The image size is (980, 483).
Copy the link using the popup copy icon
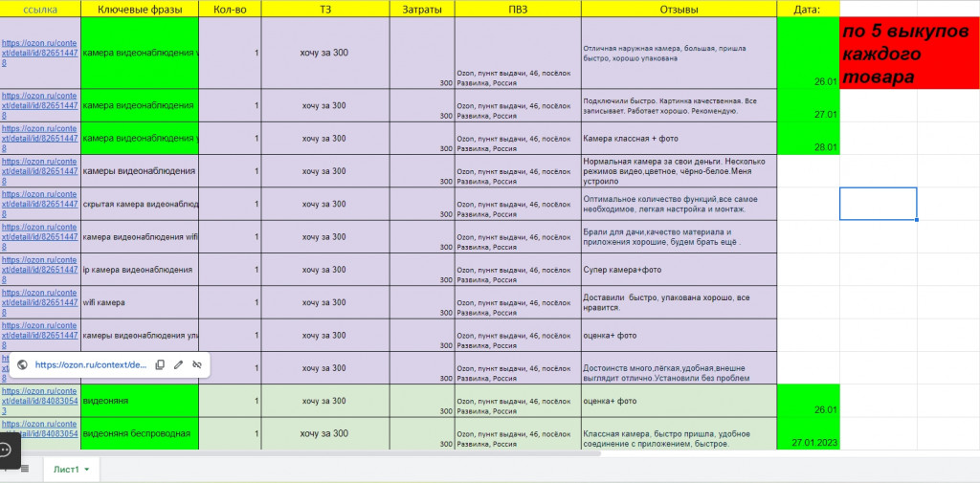(x=160, y=365)
